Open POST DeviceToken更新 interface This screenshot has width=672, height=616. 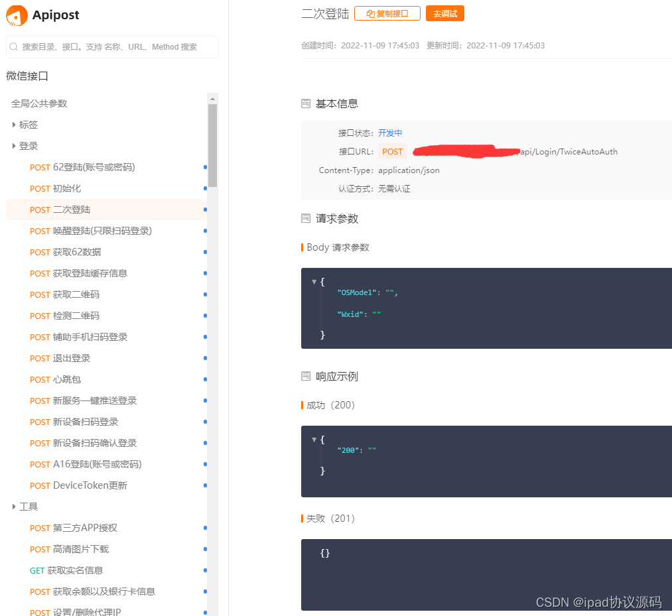point(106,485)
